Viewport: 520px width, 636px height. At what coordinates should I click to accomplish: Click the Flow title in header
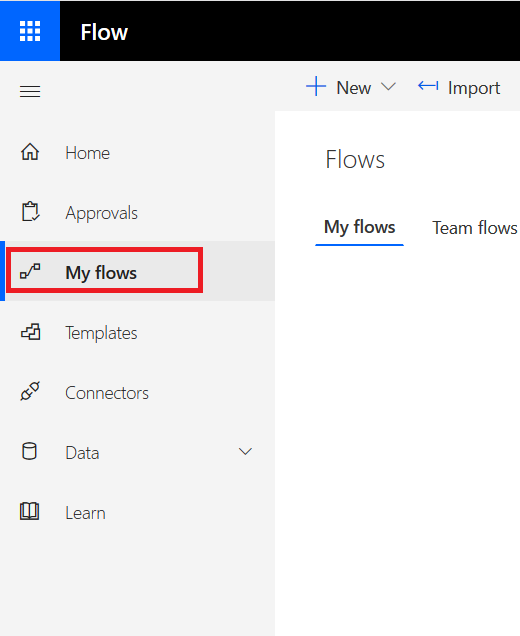(x=104, y=32)
